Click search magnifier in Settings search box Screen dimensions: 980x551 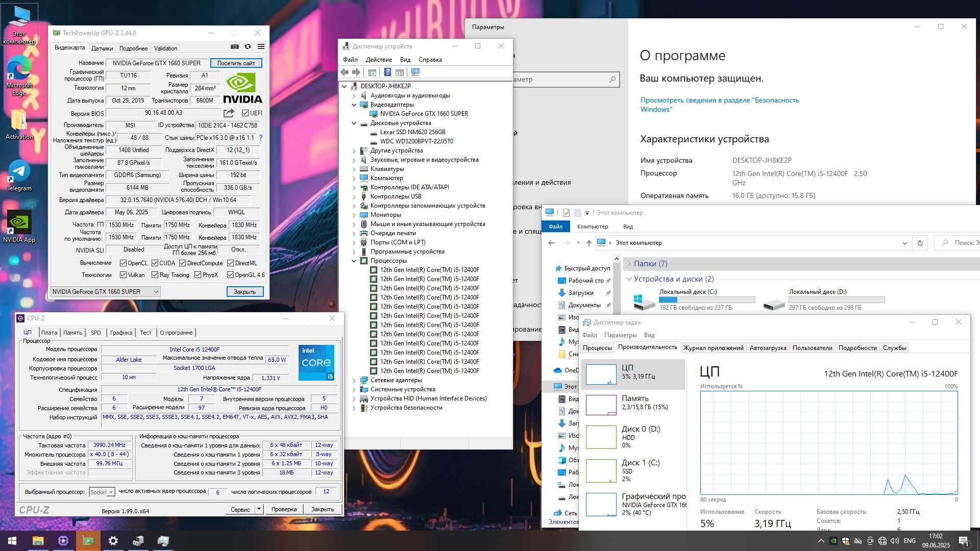point(612,80)
